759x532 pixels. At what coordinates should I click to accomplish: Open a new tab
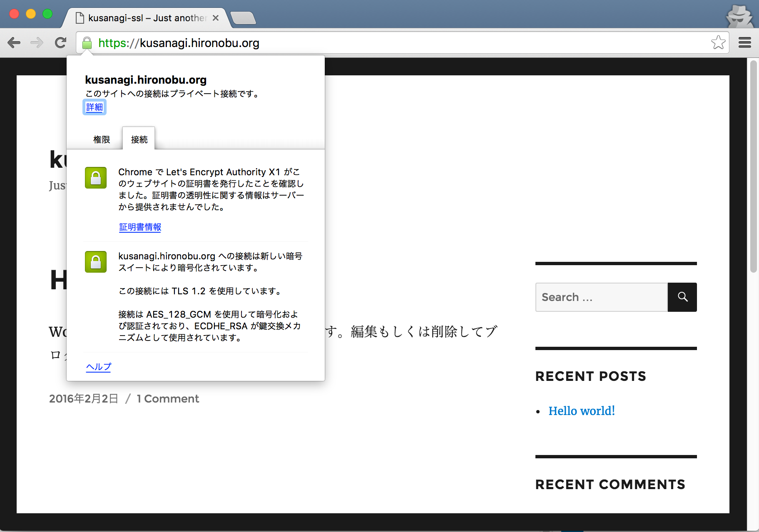(243, 18)
